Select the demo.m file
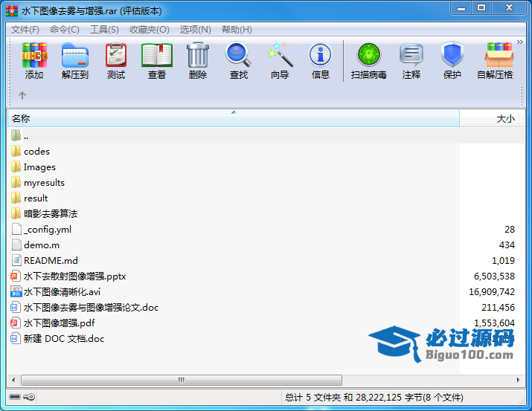This screenshot has width=532, height=411. (42, 245)
